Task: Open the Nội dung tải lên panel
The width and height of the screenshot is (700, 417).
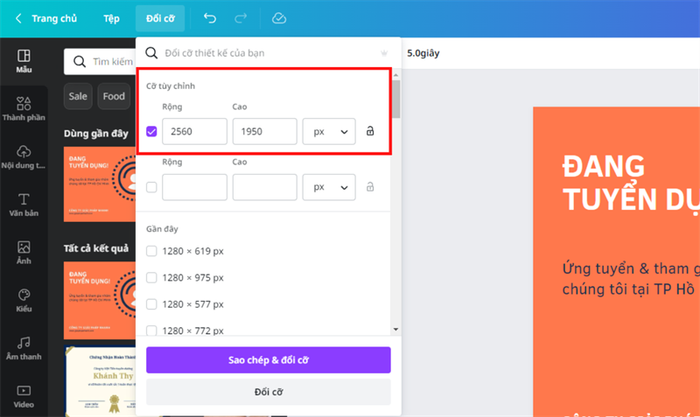Action: pos(24,157)
